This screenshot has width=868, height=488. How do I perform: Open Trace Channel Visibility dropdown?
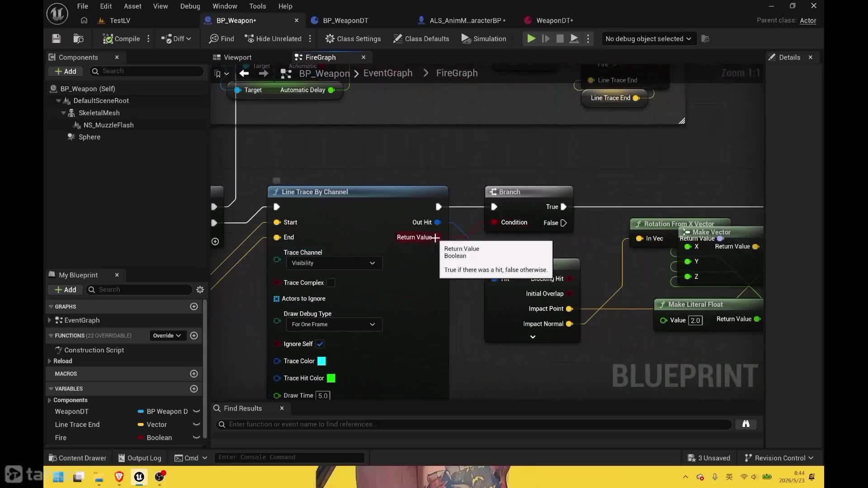[334, 263]
